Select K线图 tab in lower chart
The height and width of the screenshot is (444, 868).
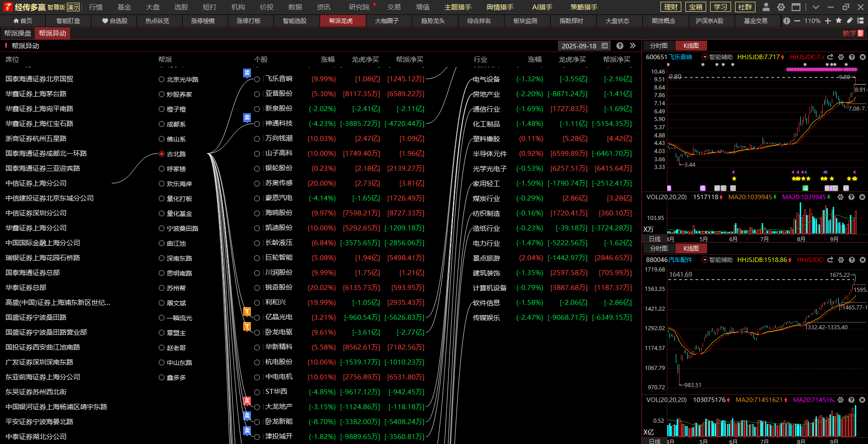click(x=691, y=248)
